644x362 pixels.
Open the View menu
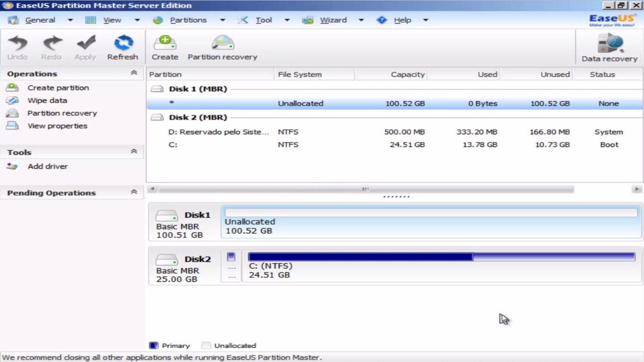click(112, 20)
